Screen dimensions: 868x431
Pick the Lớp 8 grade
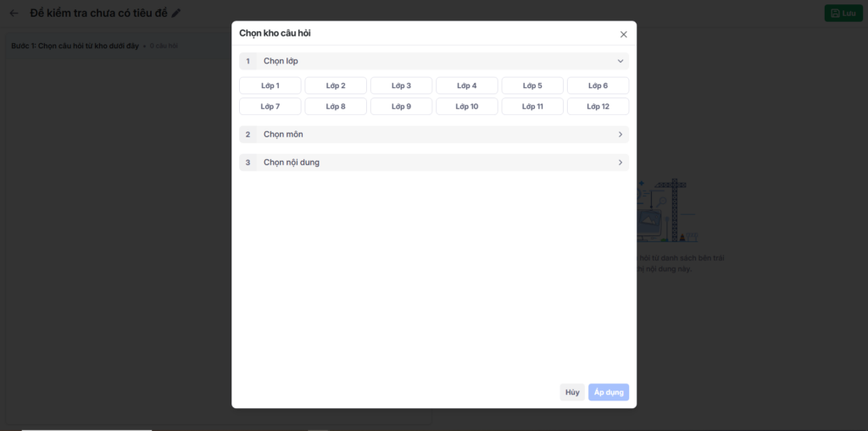click(x=336, y=107)
